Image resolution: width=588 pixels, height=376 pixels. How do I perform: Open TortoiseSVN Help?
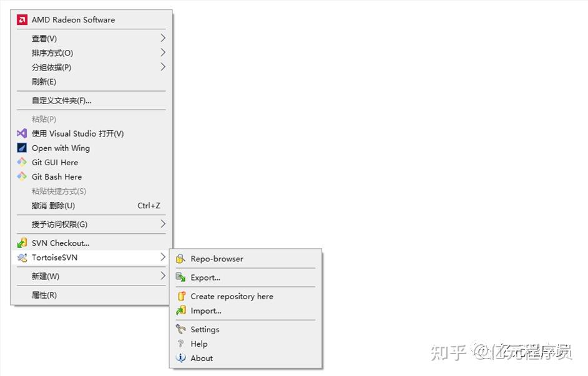[x=246, y=344]
